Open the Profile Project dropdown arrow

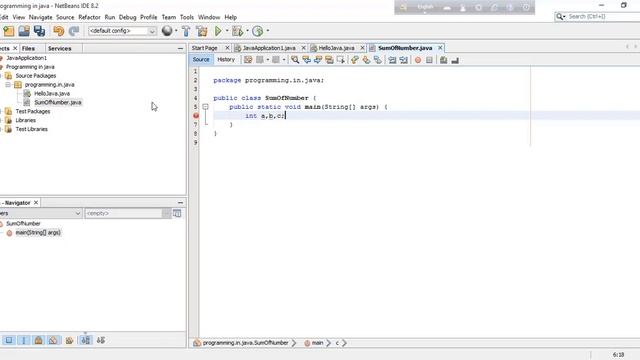[268, 31]
